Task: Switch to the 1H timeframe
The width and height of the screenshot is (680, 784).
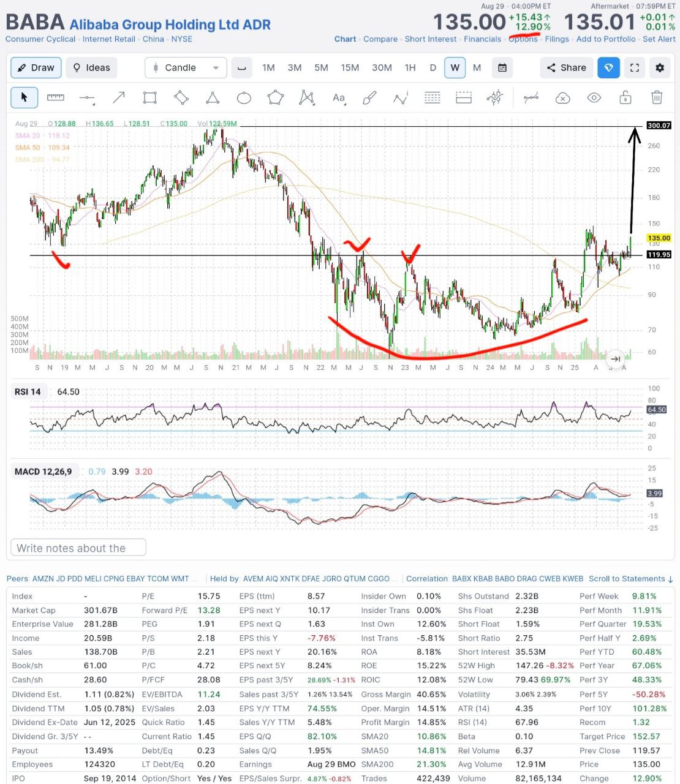Action: click(410, 68)
